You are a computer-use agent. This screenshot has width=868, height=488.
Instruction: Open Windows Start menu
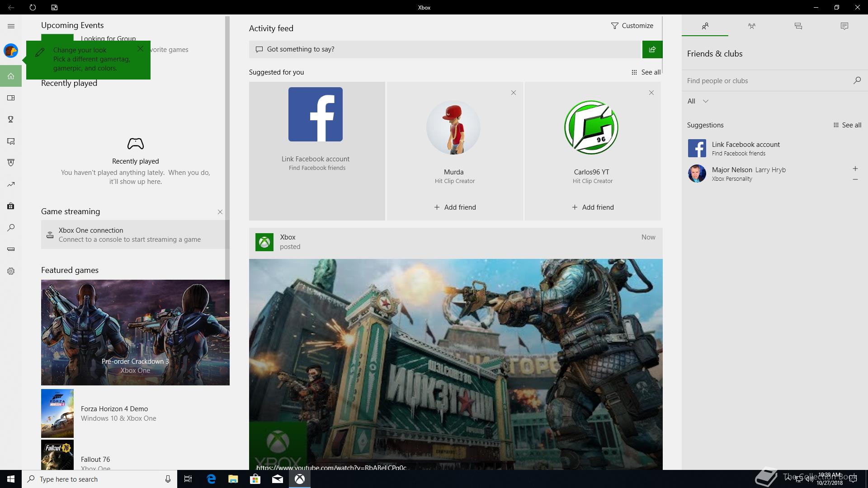11,479
